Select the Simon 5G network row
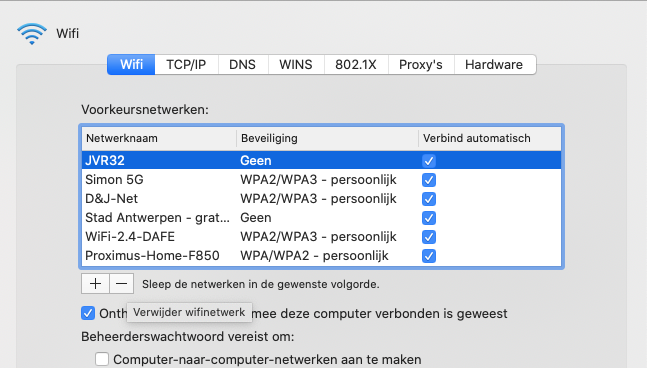The height and width of the screenshot is (368, 647). pyautogui.click(x=321, y=180)
